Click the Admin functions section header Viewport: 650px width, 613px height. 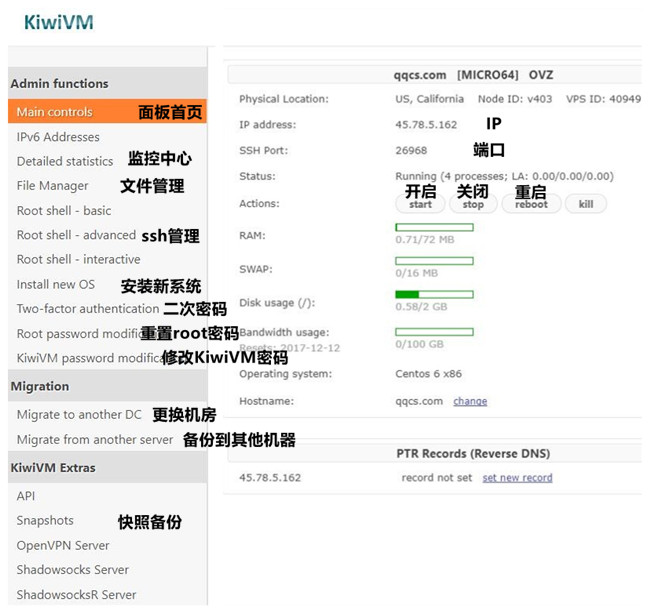[x=107, y=83]
